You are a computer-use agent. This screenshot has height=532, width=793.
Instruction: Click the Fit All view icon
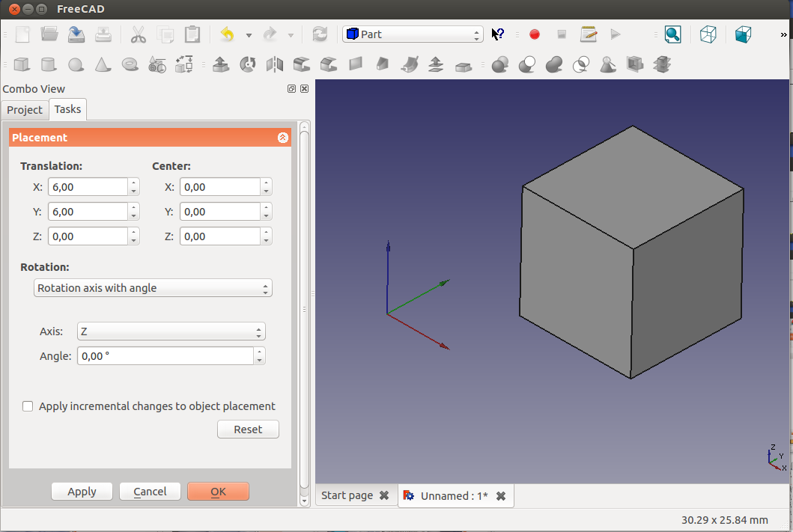(x=672, y=34)
